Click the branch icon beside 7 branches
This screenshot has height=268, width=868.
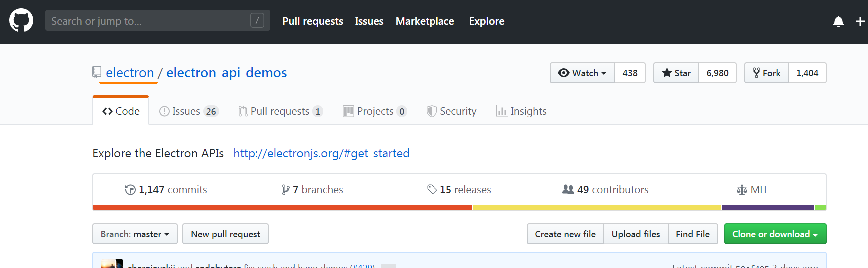pyautogui.click(x=285, y=190)
